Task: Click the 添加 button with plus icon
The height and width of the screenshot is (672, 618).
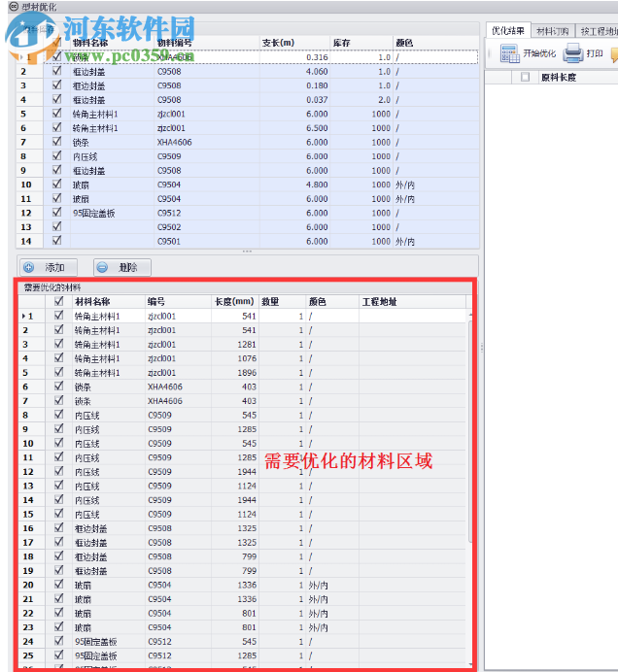Action: (x=49, y=267)
